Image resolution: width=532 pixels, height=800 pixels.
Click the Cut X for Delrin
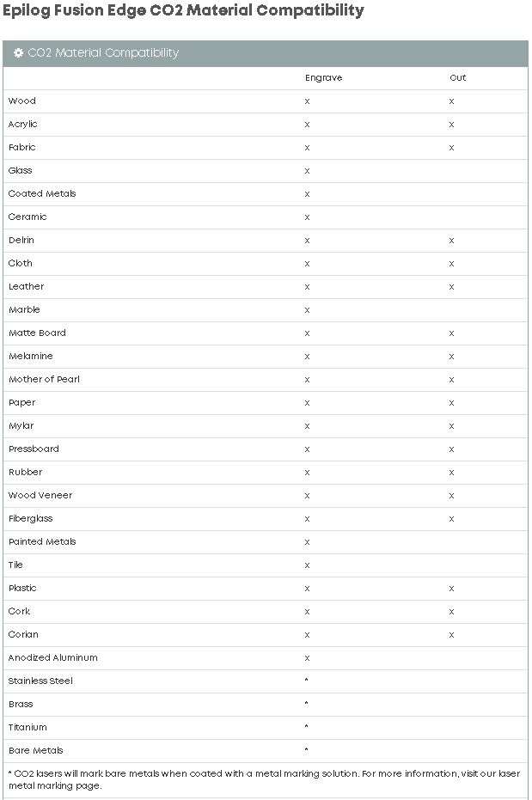[x=451, y=241]
